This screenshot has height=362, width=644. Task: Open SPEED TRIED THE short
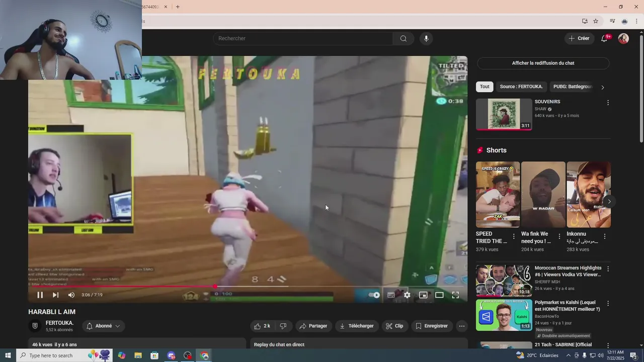point(498,195)
